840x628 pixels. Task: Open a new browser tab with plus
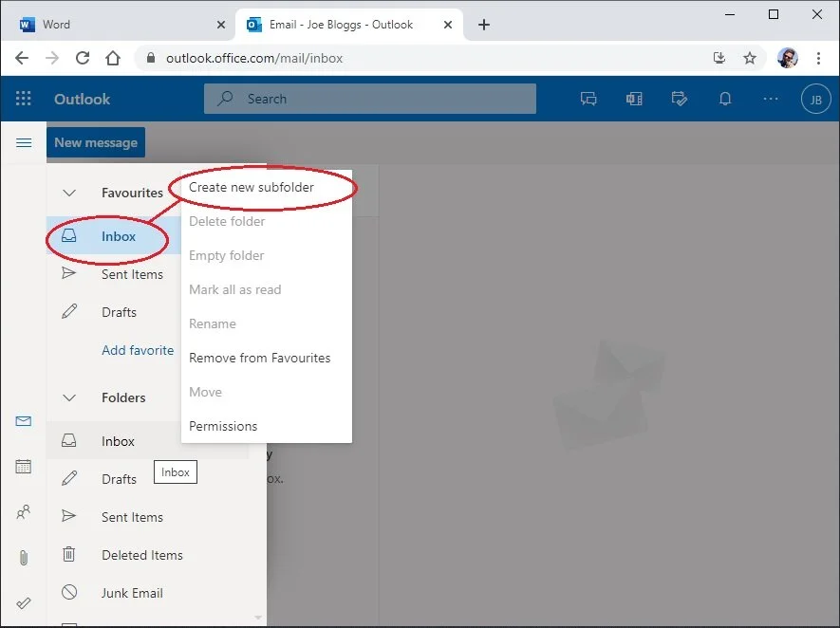(484, 25)
